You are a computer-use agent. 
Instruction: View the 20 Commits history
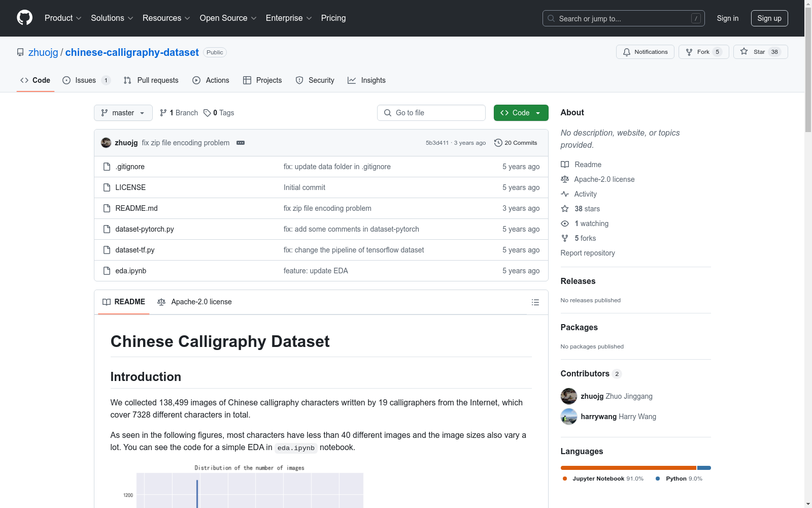click(516, 143)
